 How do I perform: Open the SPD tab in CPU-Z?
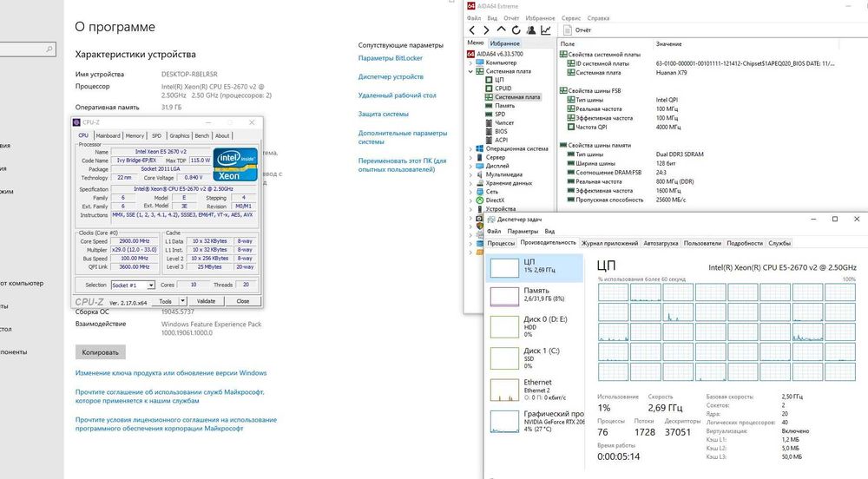(156, 135)
